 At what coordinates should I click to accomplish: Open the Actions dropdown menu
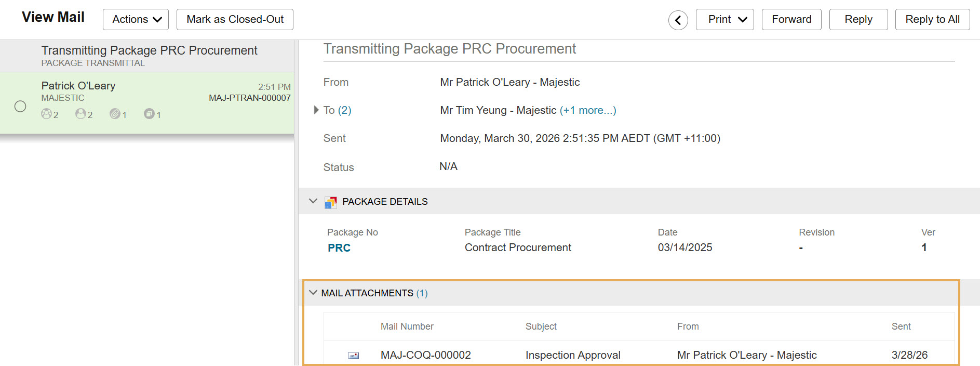136,20
